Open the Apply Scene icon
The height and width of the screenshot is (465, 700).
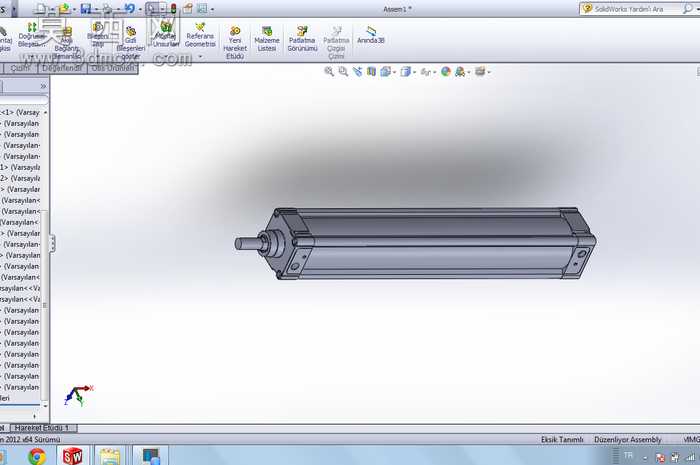coord(459,71)
